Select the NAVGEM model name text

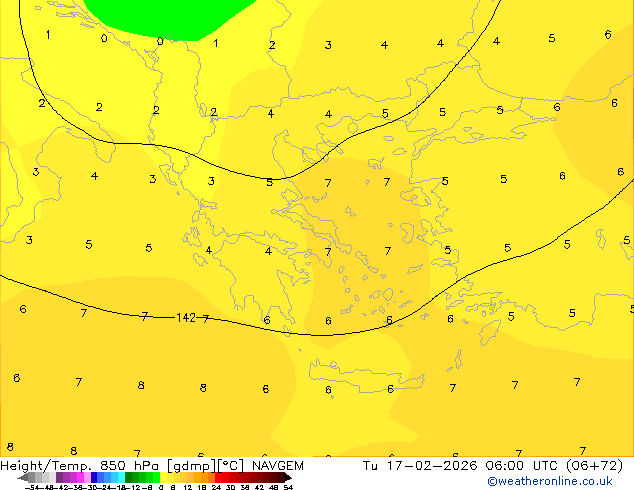pyautogui.click(x=278, y=466)
